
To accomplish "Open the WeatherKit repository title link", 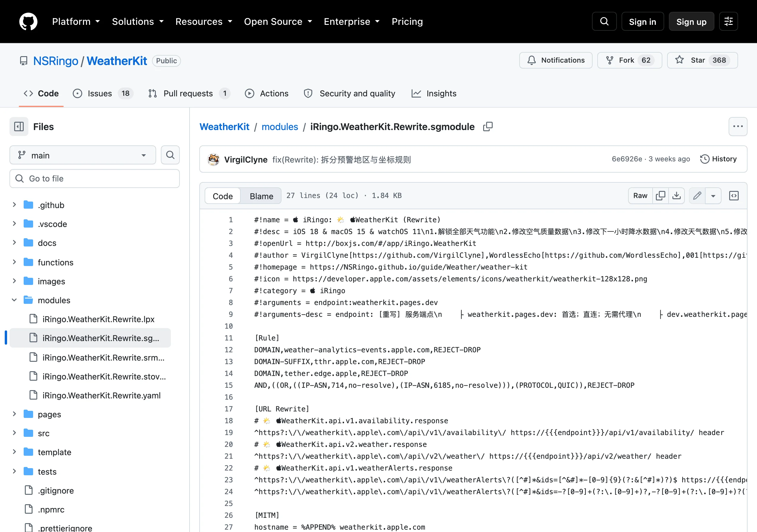I will [117, 61].
